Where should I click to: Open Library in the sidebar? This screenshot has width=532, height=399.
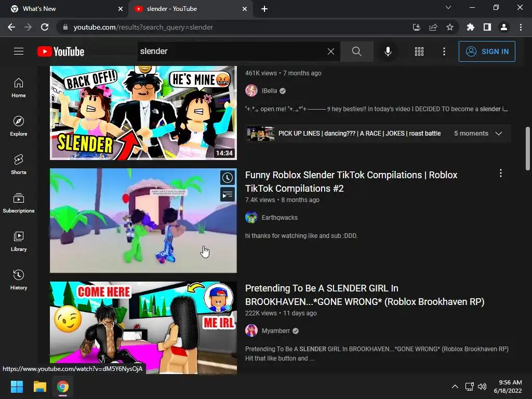[x=19, y=241]
